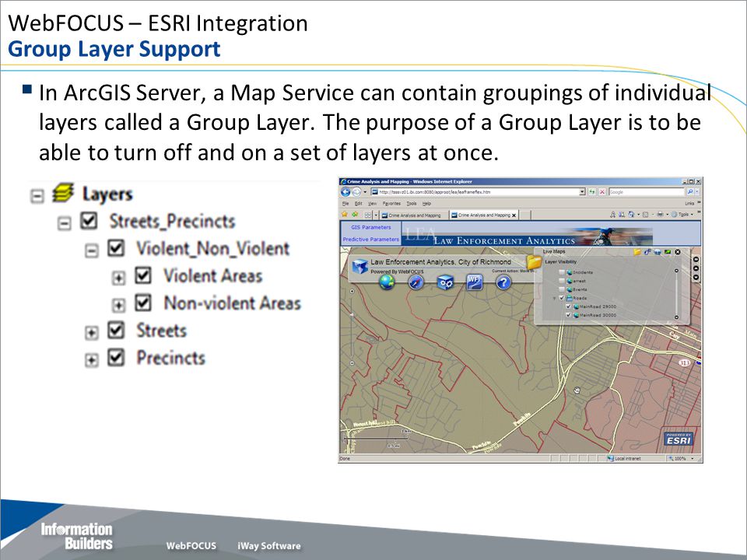
Task: Open the Tools toolbar button with gear
Action: click(682, 215)
